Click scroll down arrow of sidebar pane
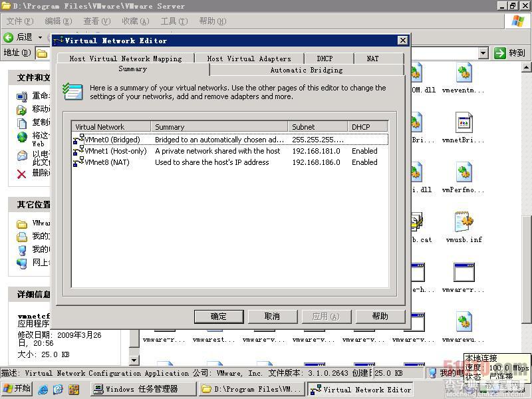The image size is (532, 399). tap(134, 360)
